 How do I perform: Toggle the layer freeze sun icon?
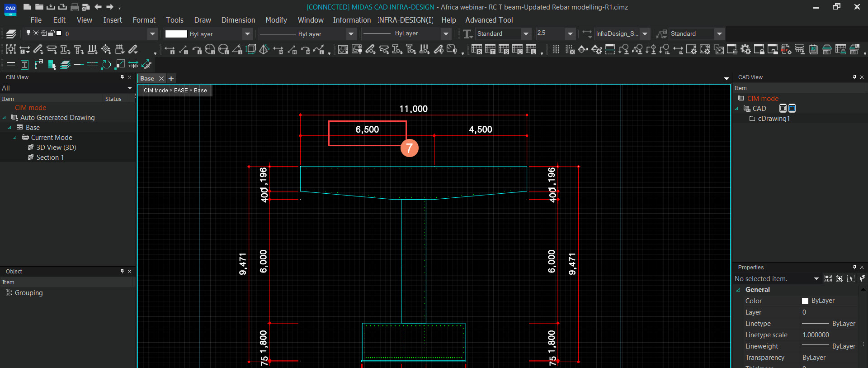pos(36,33)
